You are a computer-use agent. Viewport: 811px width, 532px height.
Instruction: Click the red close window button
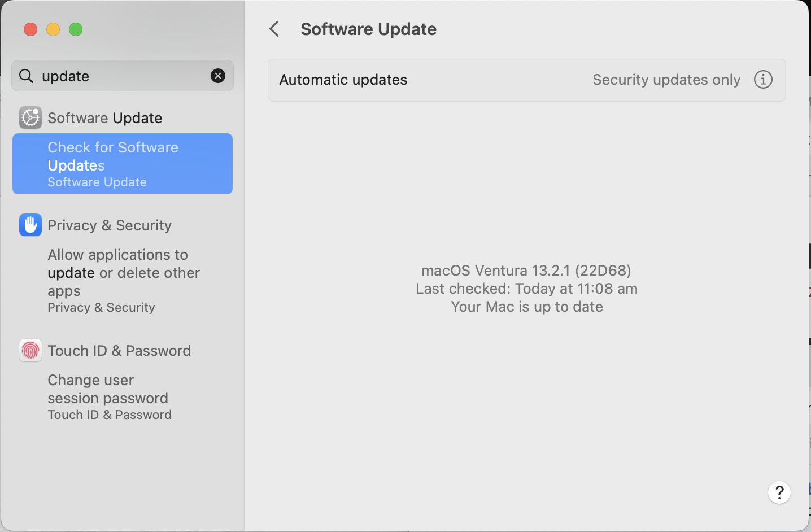pyautogui.click(x=30, y=29)
